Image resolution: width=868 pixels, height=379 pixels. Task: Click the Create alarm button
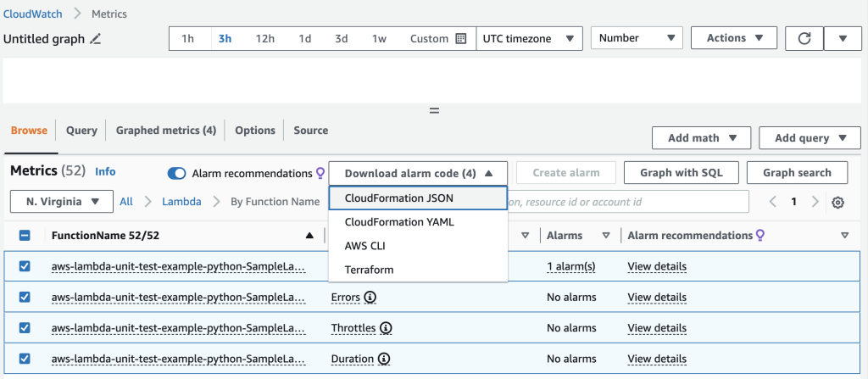565,173
